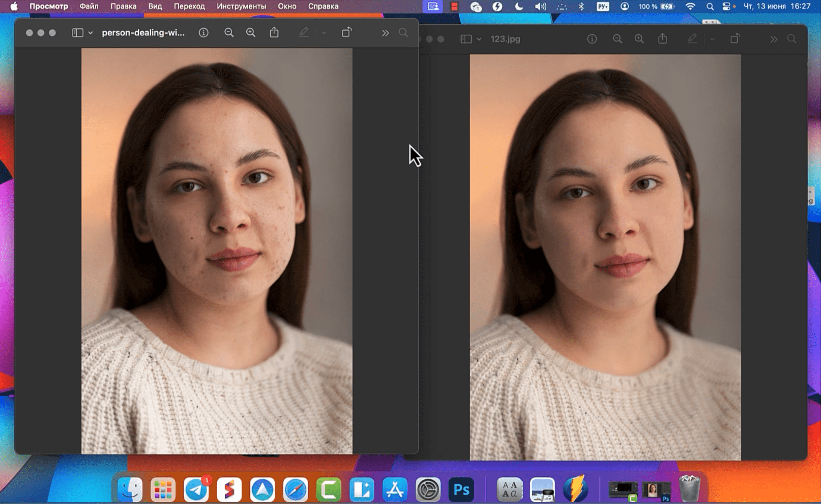Click the acne portrait in left window

(217, 251)
